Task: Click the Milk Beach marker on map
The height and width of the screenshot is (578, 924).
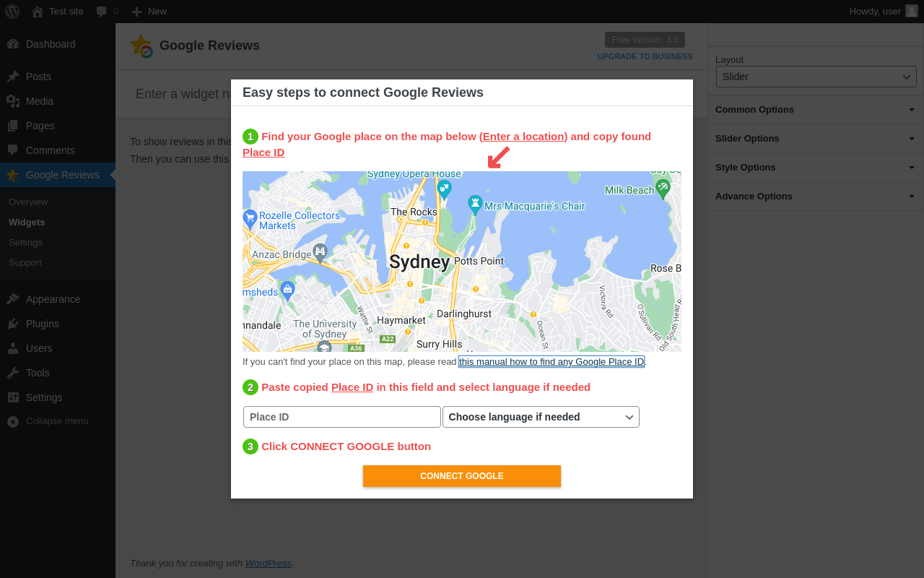Action: [x=663, y=189]
